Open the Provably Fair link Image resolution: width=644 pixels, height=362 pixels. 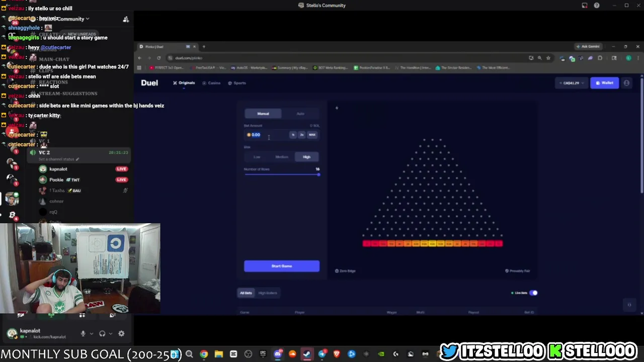tap(518, 271)
